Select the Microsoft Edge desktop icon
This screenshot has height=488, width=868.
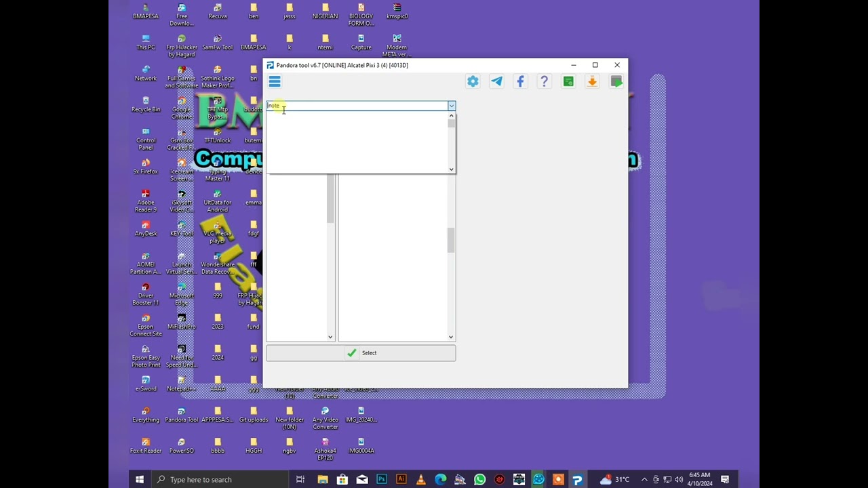pyautogui.click(x=182, y=294)
